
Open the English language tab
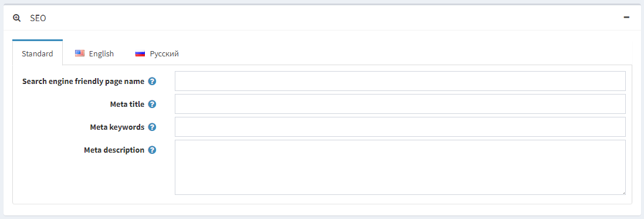click(x=94, y=53)
